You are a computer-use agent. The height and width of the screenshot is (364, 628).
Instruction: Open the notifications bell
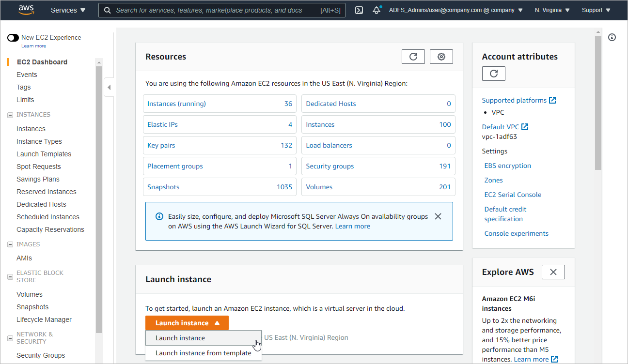[377, 10]
